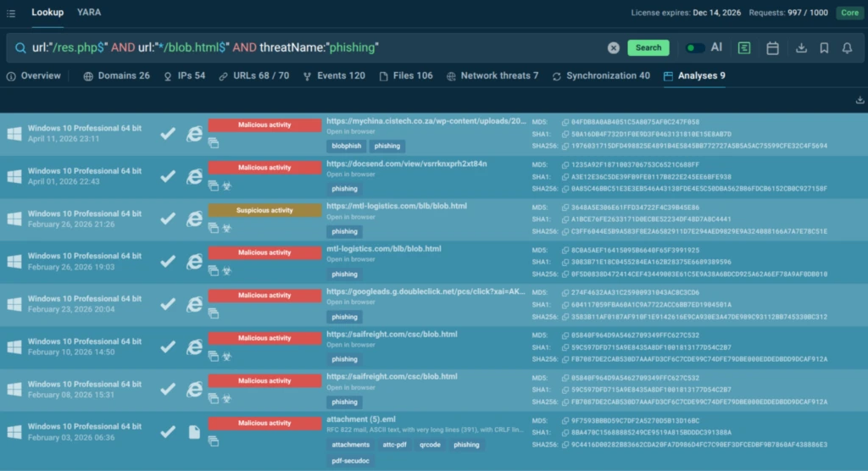Image resolution: width=868 pixels, height=471 pixels.
Task: Click the Core license badge
Action: tap(849, 13)
